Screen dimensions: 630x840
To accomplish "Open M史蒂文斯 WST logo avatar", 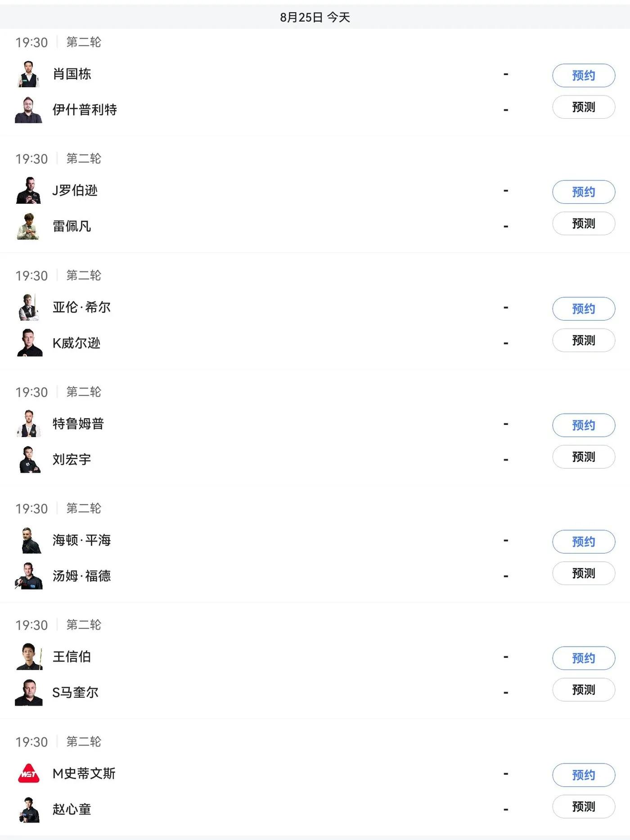I will (x=29, y=773).
